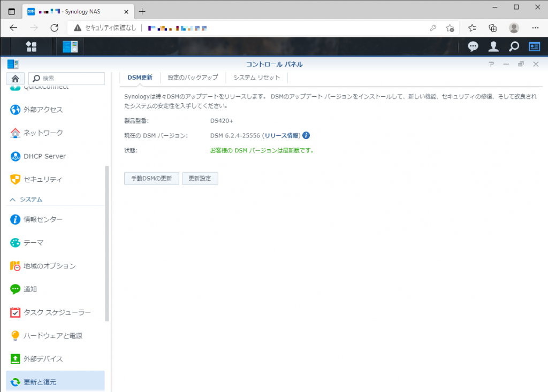Click the green latest-version status message
The width and height of the screenshot is (548, 392).
262,151
